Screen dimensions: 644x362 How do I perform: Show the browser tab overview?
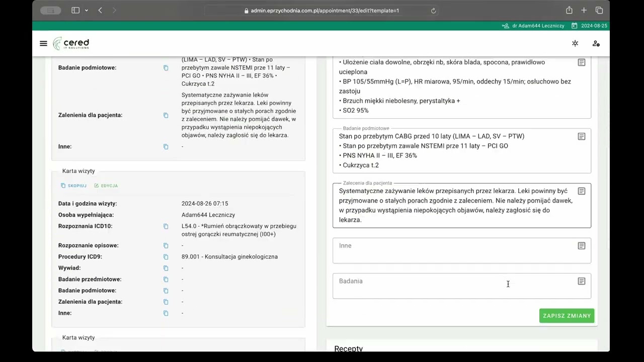click(x=599, y=11)
